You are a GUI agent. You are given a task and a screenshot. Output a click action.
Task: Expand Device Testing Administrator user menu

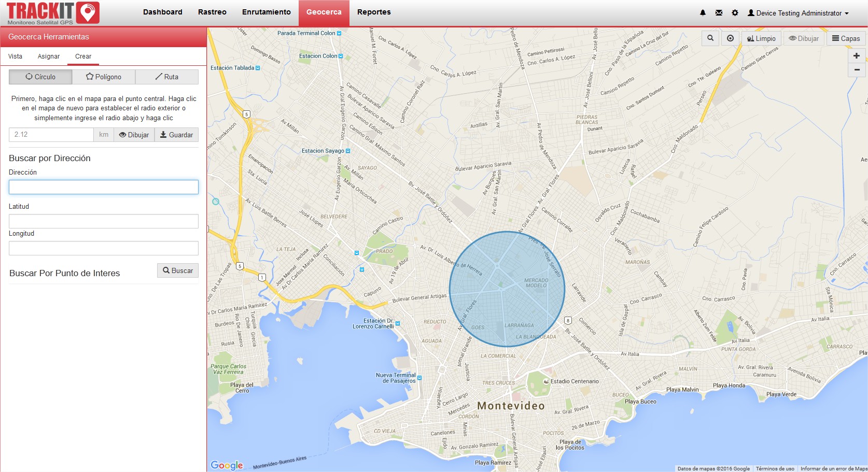pos(798,13)
